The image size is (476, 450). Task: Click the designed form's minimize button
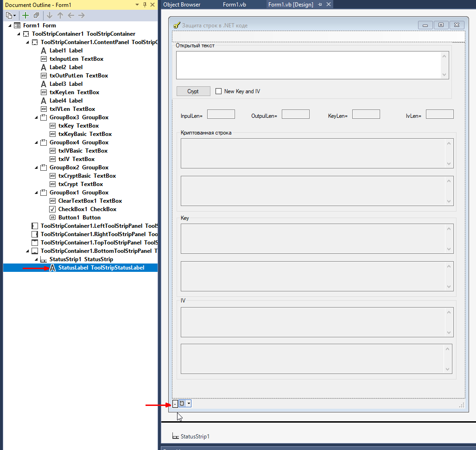[425, 25]
